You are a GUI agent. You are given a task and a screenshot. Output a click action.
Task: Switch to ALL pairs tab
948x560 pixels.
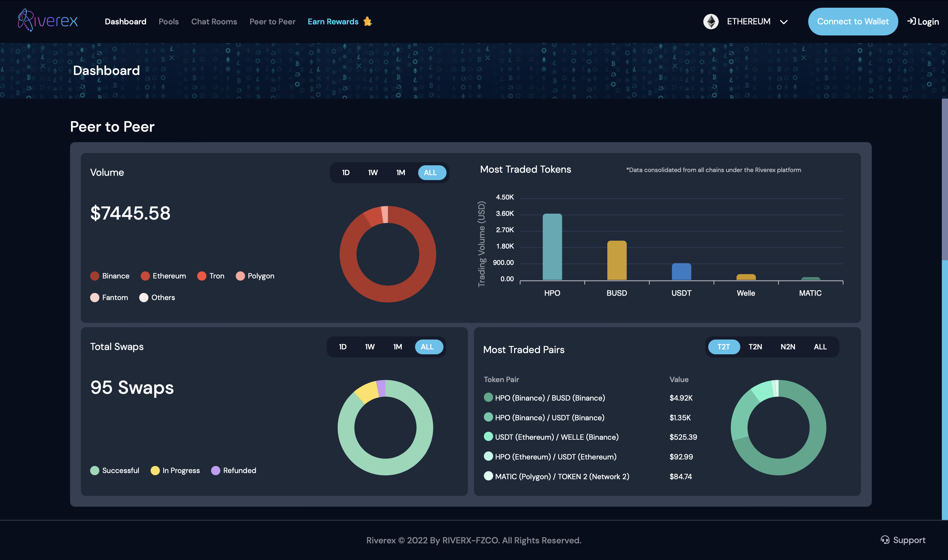820,347
